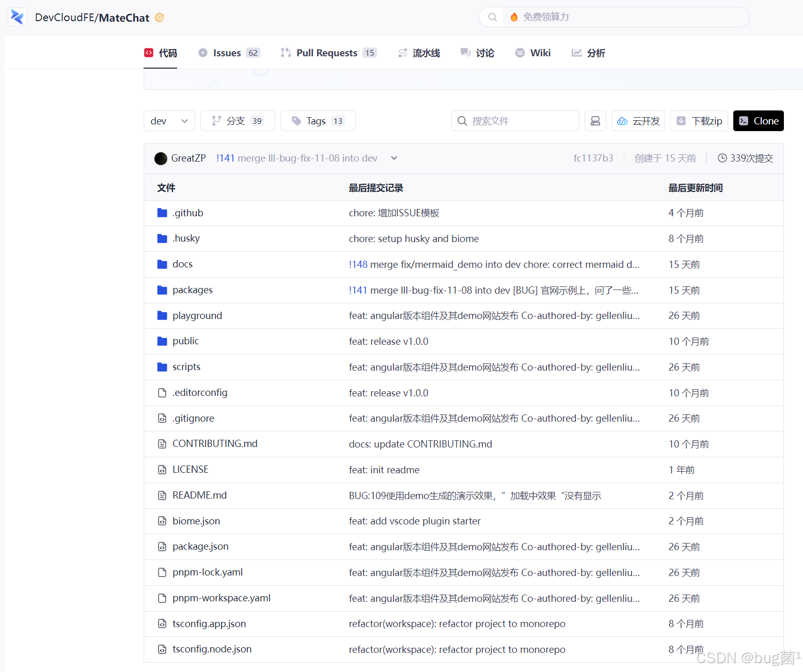Screen dimensions: 803x672
Task: Click commit 'chore: 增加ISSUE模板'
Action: pyautogui.click(x=394, y=213)
